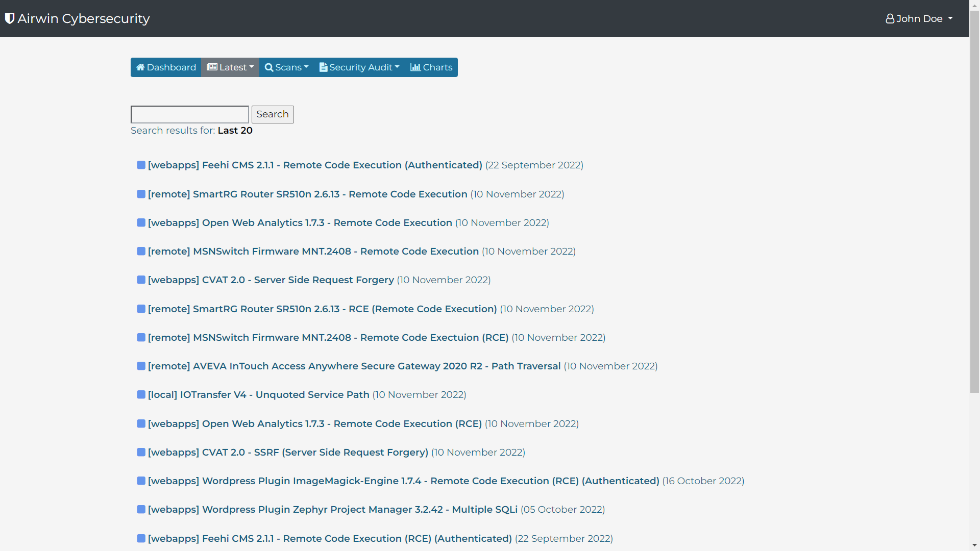The image size is (980, 551).
Task: Click the Airwin Cybersecurity shield logo icon
Action: [9, 18]
